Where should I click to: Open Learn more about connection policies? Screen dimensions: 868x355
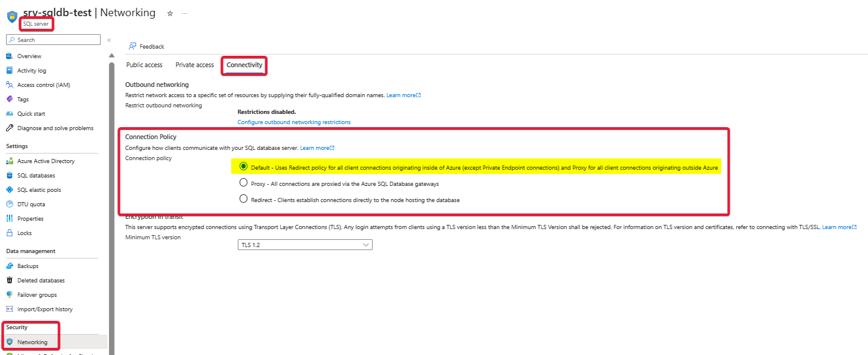tap(317, 148)
